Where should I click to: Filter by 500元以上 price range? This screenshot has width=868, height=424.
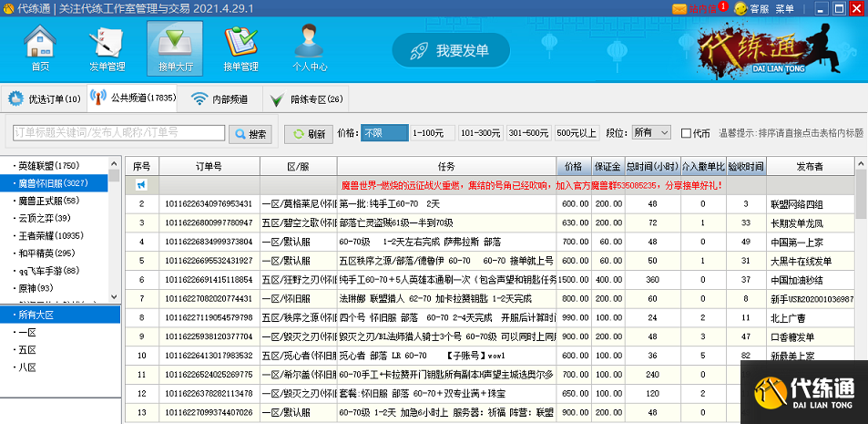(577, 133)
